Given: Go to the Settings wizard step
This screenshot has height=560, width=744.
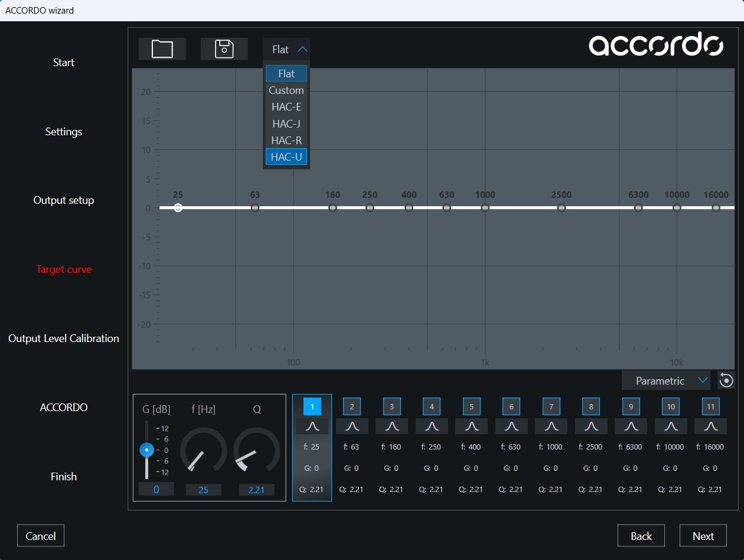Looking at the screenshot, I should tap(64, 132).
